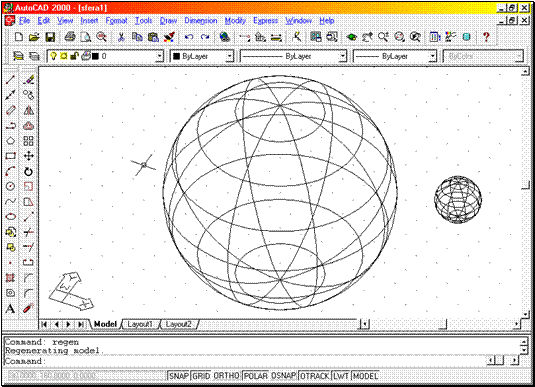Open the Format menu
Screen dimensions: 535x387
coord(116,21)
